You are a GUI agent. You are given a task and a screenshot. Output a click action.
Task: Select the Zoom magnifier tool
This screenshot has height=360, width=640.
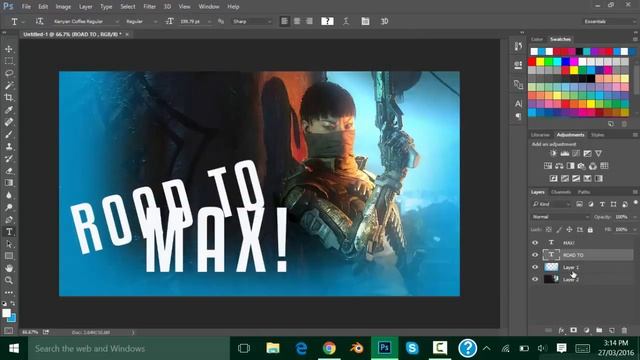(x=9, y=280)
